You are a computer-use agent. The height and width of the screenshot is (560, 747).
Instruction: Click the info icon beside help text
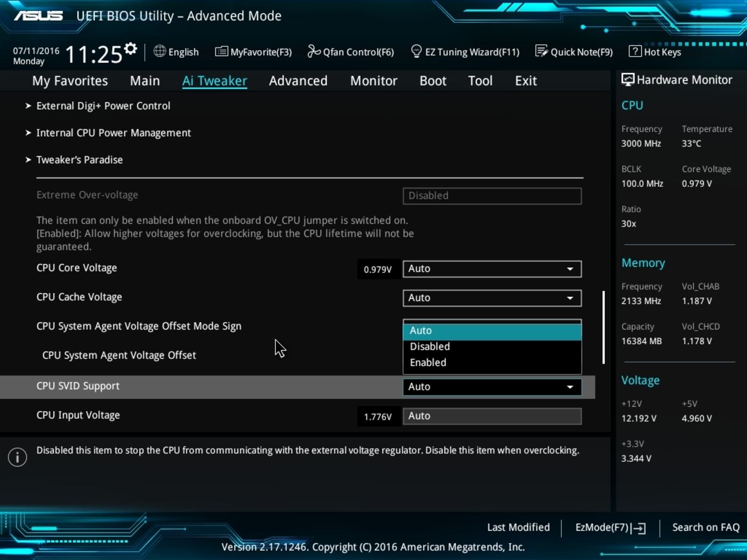tap(18, 457)
